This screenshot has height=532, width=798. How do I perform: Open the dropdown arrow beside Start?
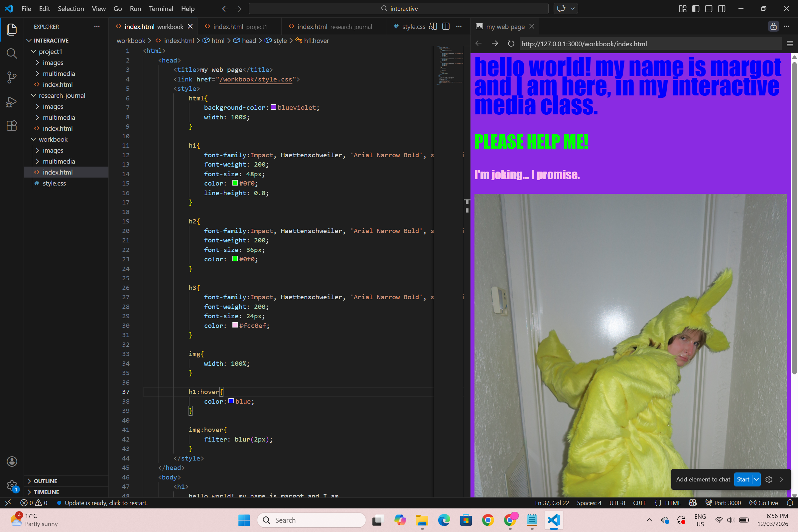click(x=756, y=479)
